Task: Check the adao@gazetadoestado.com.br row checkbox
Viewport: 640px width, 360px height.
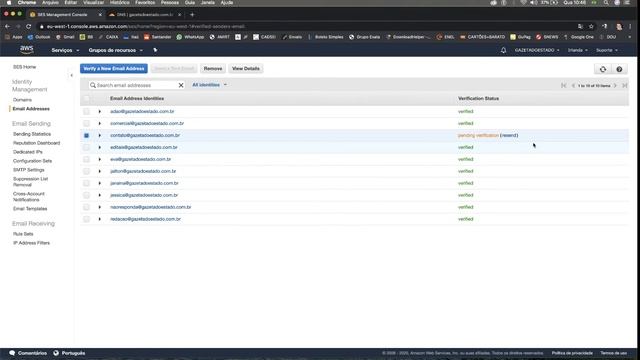Action: point(87,111)
